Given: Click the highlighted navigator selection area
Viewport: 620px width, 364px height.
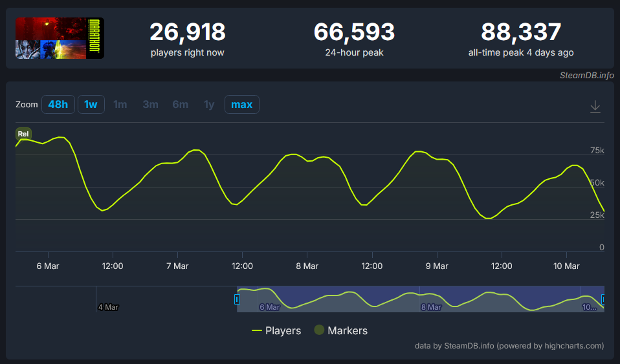Looking at the screenshot, I should click(420, 299).
